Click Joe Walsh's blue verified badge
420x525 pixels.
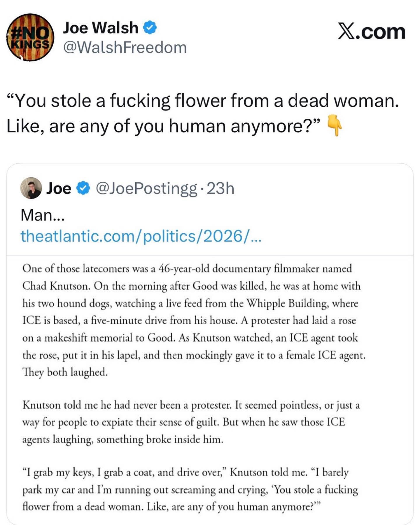(x=150, y=28)
